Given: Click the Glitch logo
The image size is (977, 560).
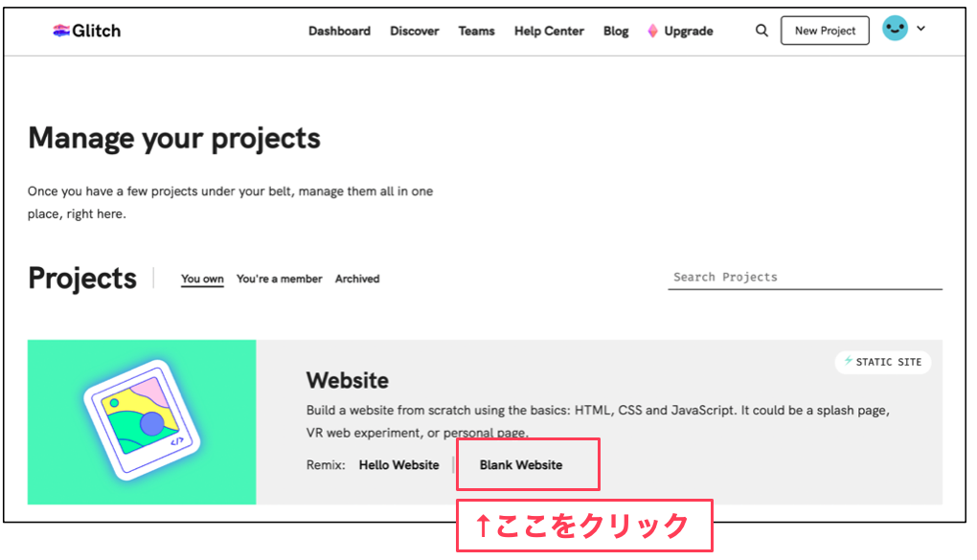Looking at the screenshot, I should [86, 31].
